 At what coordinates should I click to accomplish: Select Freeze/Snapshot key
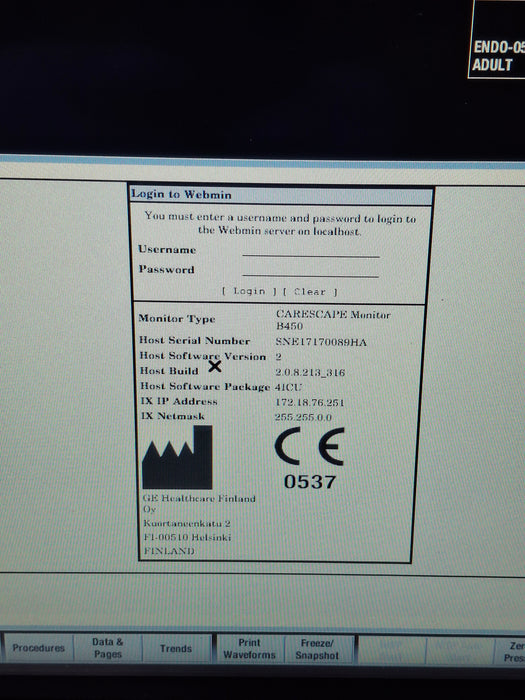(317, 649)
